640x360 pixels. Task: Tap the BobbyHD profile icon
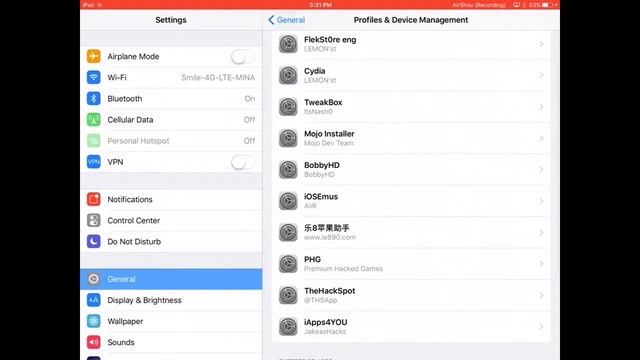click(x=288, y=169)
